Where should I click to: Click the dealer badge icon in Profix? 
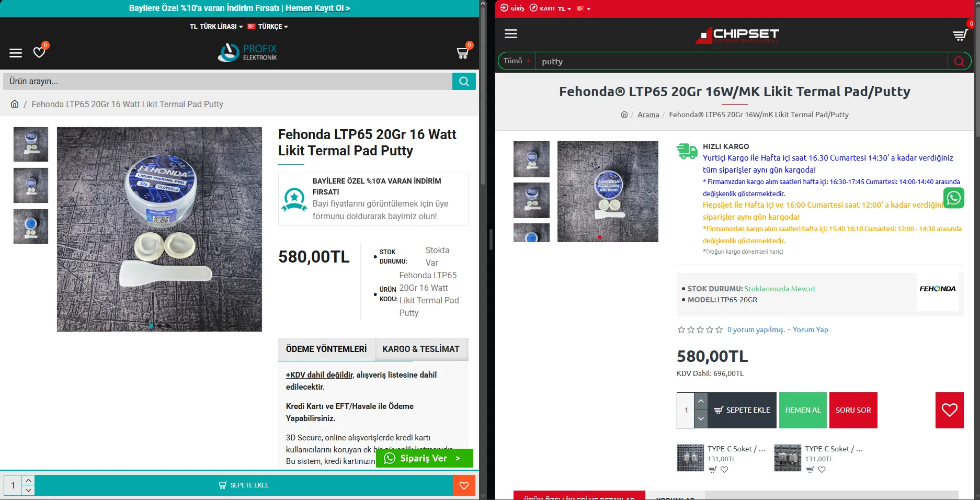pos(294,200)
